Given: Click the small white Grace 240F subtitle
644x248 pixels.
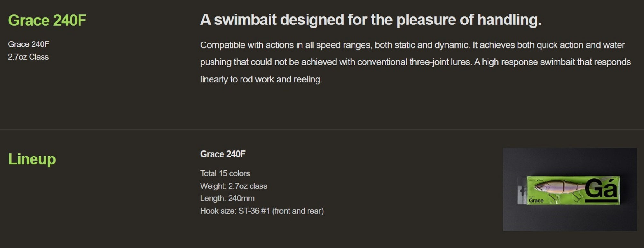Looking at the screenshot, I should [28, 44].
